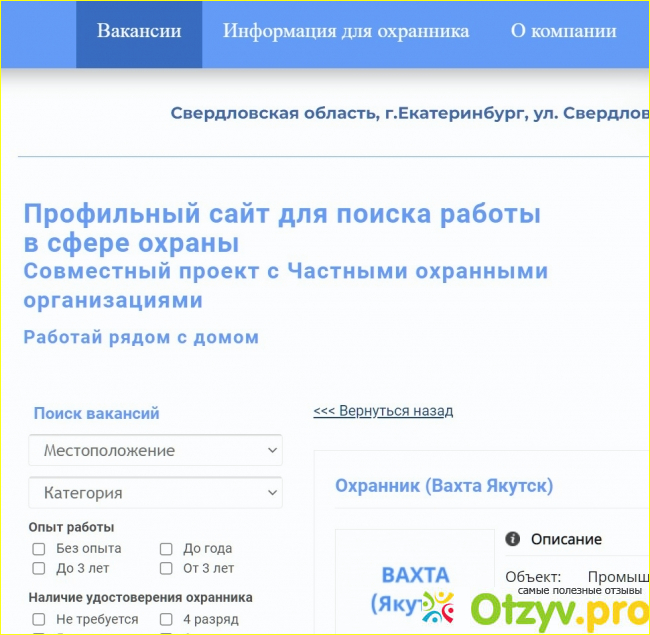Open the О компании menu item
The width and height of the screenshot is (650, 635).
(563, 31)
